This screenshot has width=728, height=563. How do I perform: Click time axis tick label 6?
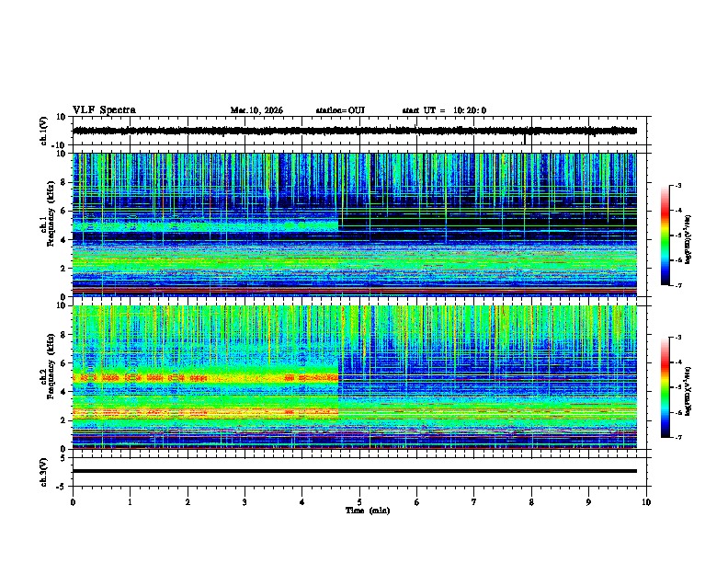[x=417, y=502]
